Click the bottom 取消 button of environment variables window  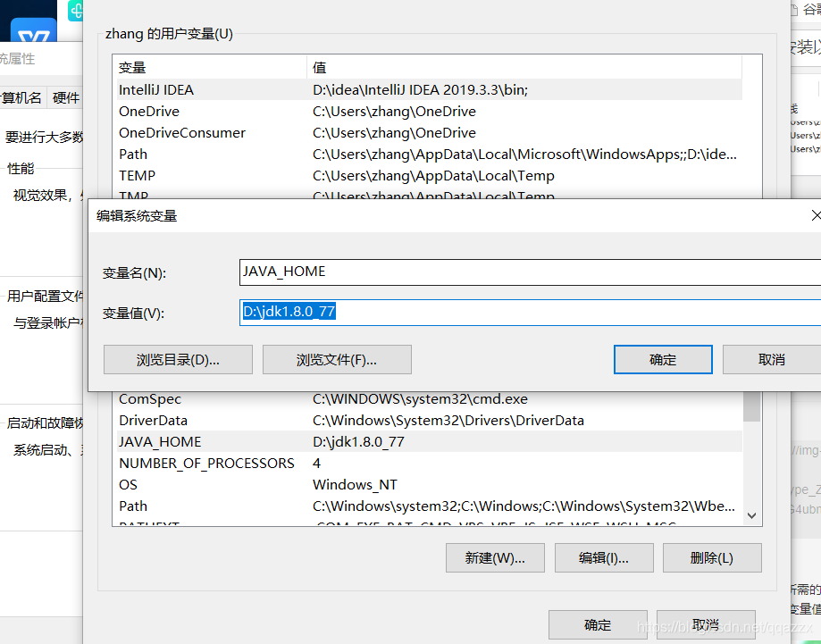coord(706,624)
